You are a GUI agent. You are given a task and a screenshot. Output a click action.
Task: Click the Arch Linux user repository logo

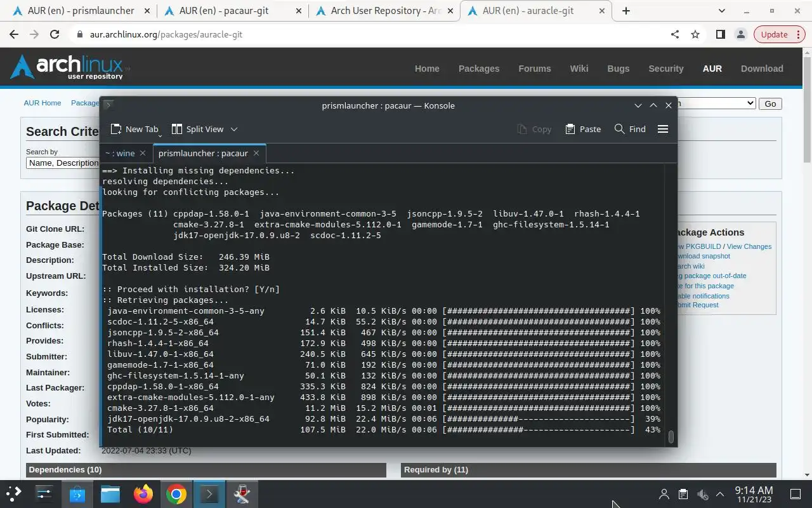[69, 67]
